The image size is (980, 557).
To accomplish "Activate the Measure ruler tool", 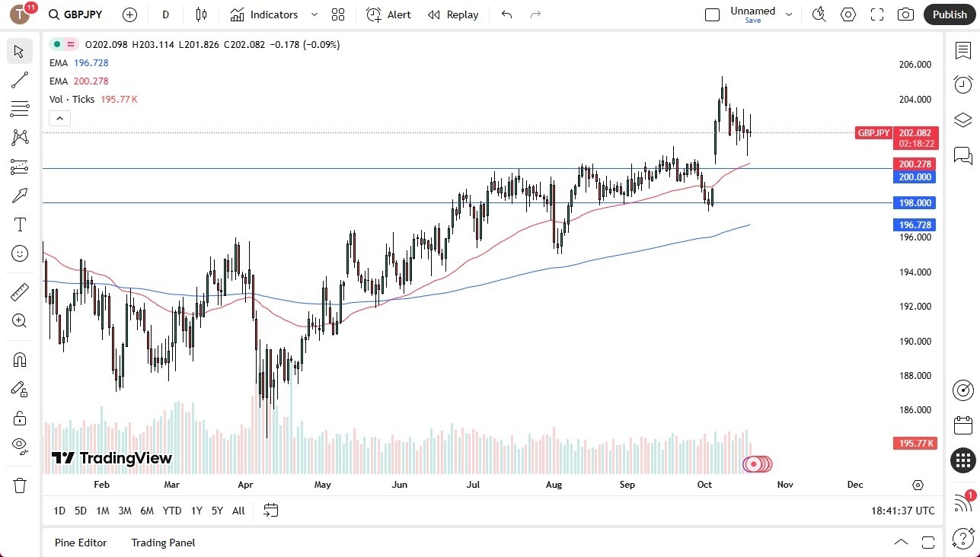I will click(20, 291).
